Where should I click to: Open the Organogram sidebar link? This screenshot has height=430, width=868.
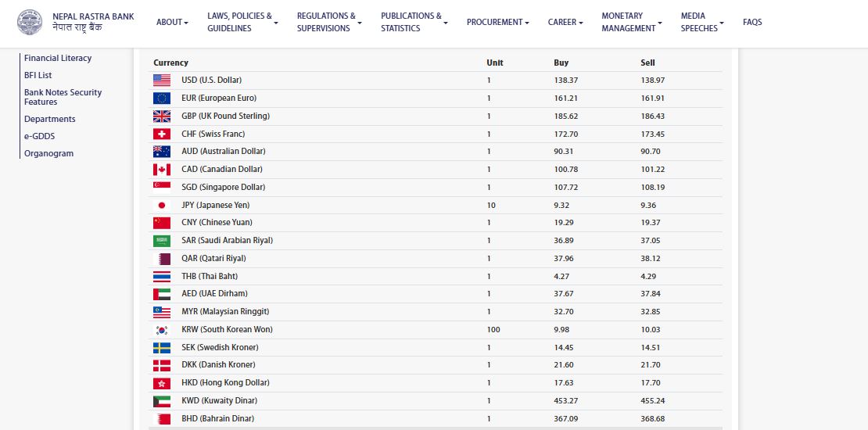pyautogui.click(x=48, y=153)
